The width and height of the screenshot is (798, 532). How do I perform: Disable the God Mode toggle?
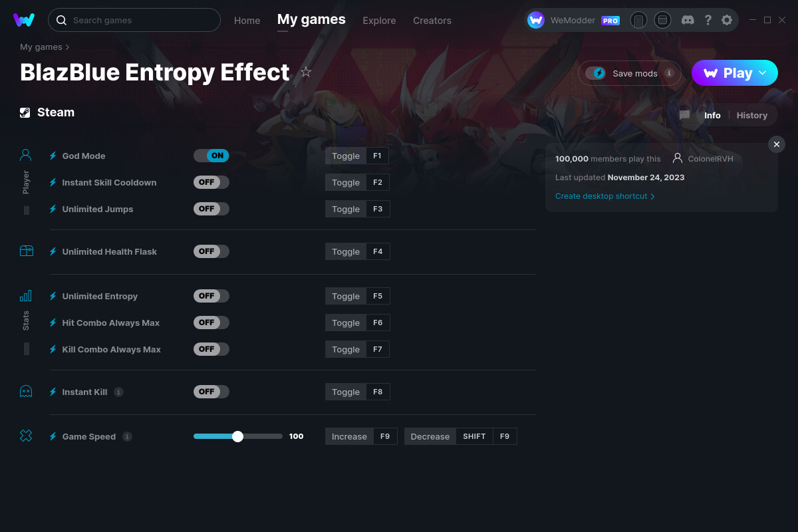211,155
